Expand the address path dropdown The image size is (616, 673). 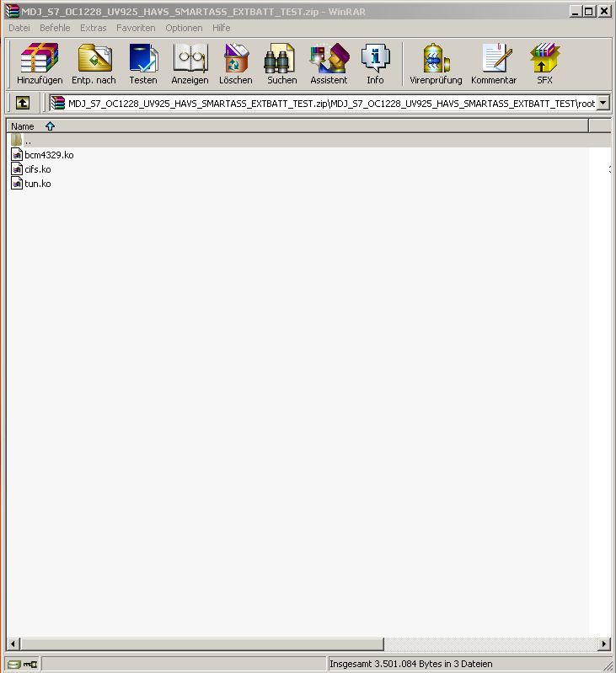[x=603, y=103]
